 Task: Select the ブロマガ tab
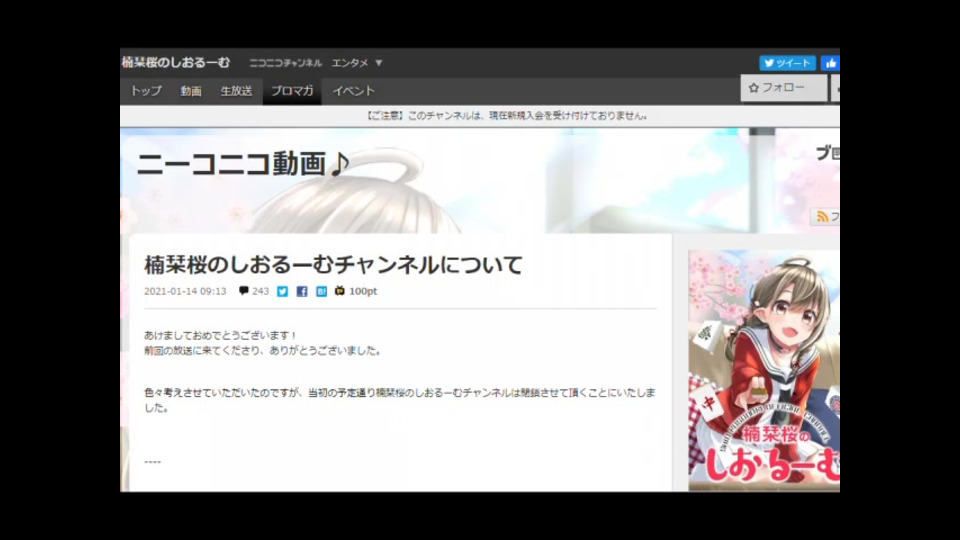pyautogui.click(x=292, y=91)
